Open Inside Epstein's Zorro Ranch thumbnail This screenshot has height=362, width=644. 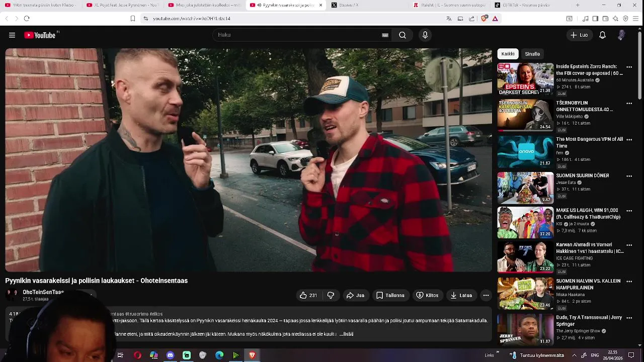coord(525,79)
